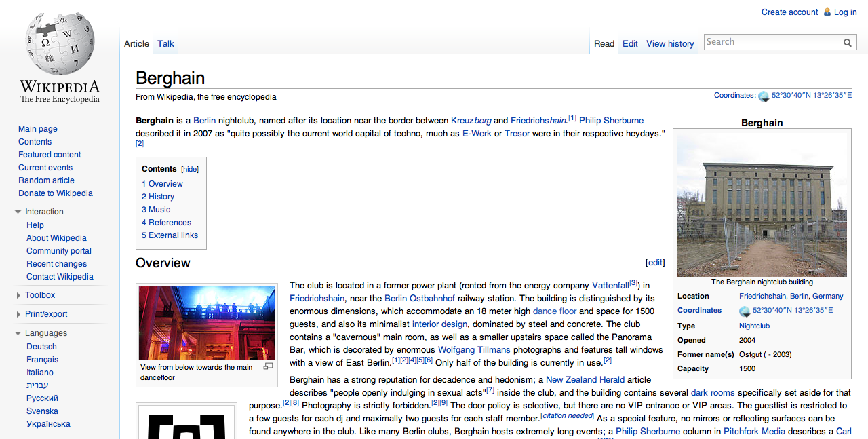Image resolution: width=868 pixels, height=439 pixels.
Task: Switch language to Українська
Action: tap(48, 424)
